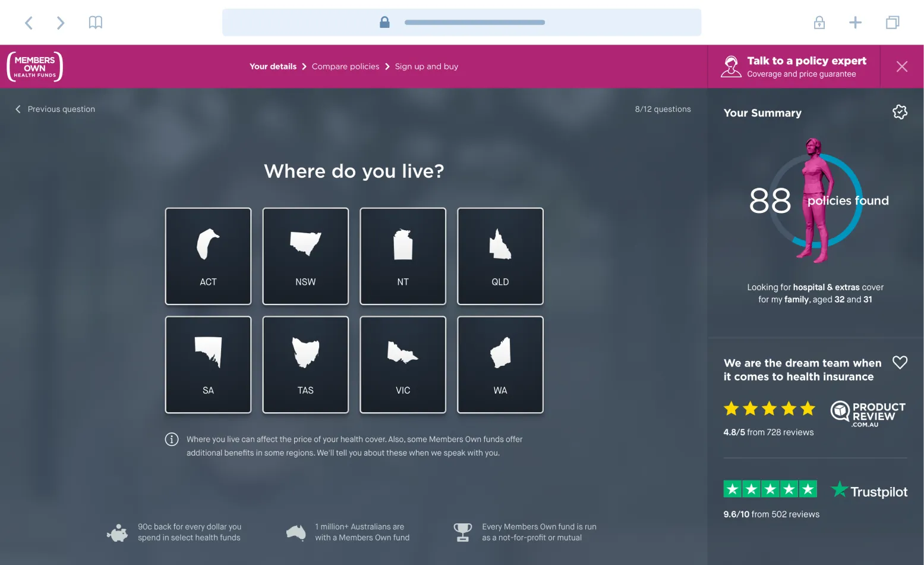Click the policy expert headset icon
This screenshot has height=565, width=924.
point(731,67)
